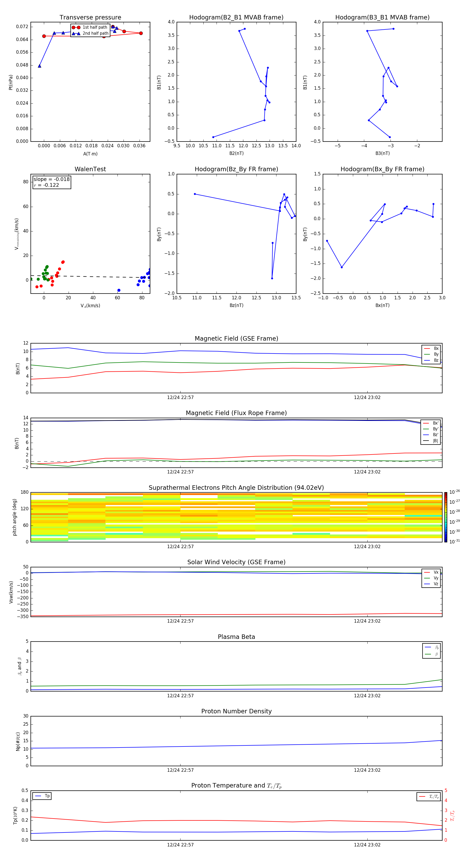Click the Tp legend in the Proton Temperature plot
Screen dimensions: 473x868
(x=42, y=796)
